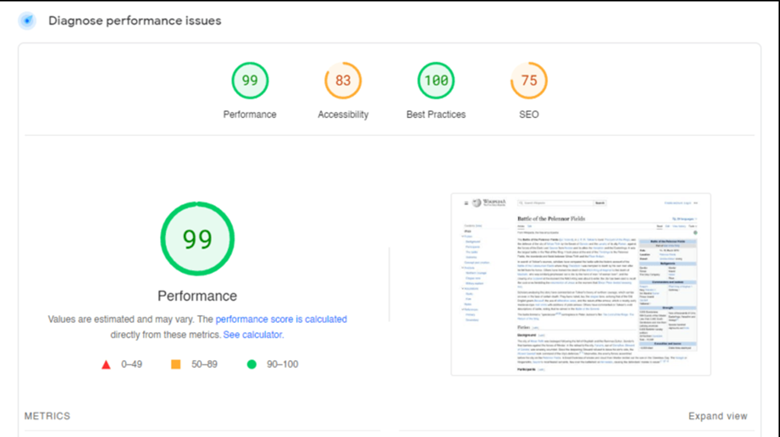Click the green circle legend icon
780x437 pixels.
[250, 364]
